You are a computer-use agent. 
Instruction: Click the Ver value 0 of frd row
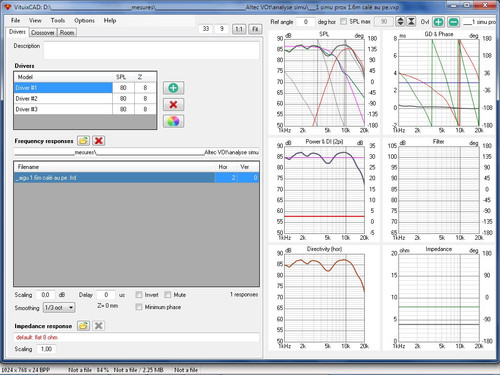248,178
